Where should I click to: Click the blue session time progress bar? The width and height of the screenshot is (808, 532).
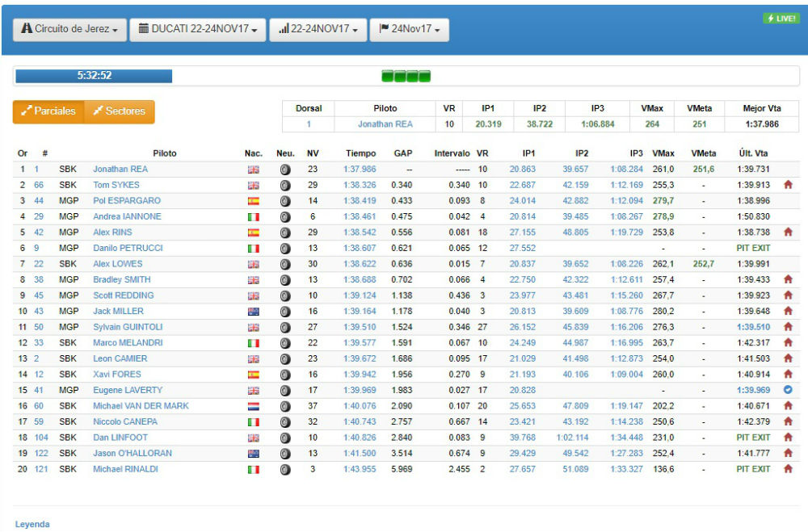[x=94, y=76]
